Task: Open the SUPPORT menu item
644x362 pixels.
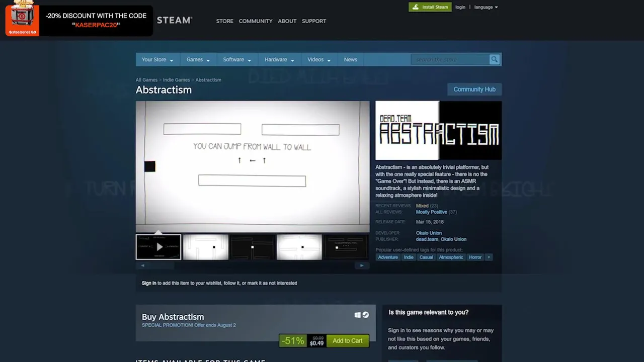Action: pos(314,21)
